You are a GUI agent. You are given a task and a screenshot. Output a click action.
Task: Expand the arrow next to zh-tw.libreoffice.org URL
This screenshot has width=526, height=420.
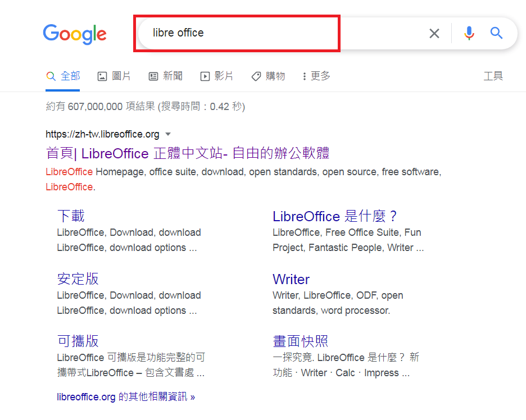coord(168,134)
